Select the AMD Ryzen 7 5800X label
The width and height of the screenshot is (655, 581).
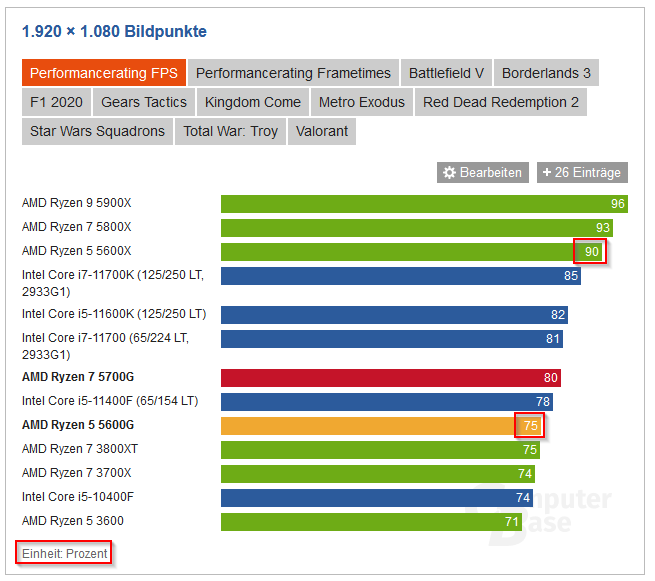coord(76,227)
